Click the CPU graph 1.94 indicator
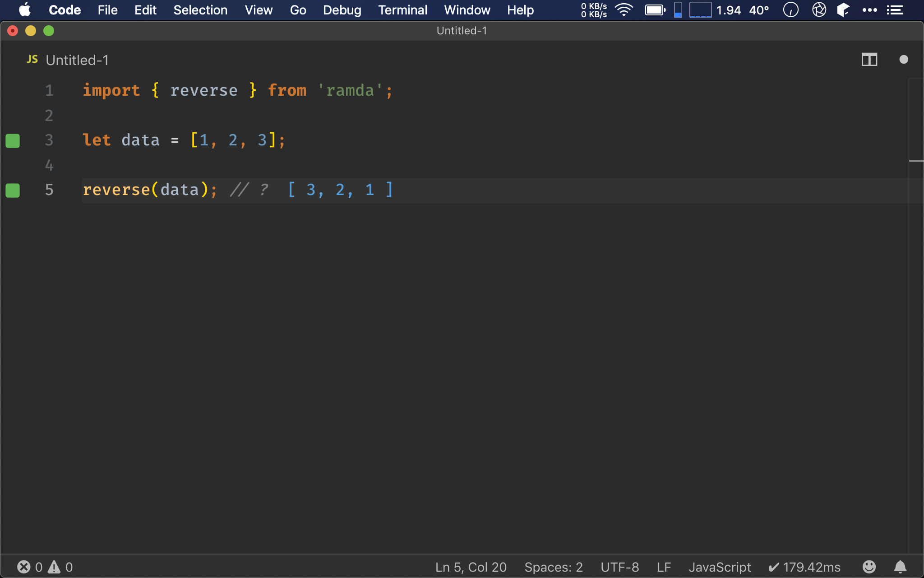This screenshot has height=578, width=924. 715,10
